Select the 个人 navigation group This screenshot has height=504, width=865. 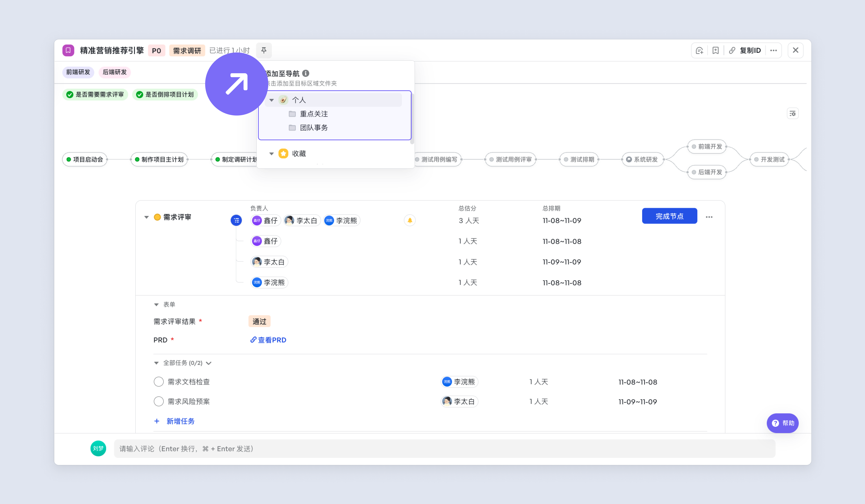[x=333, y=100]
